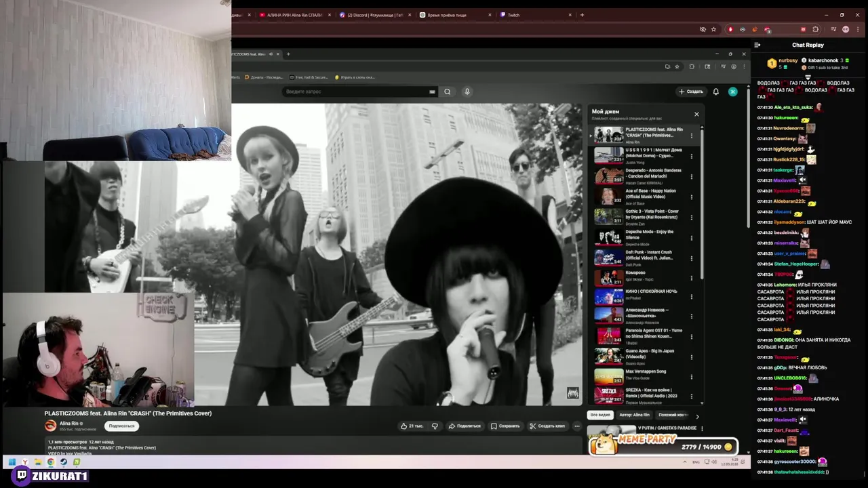Open options menu for Gothic 3 playlist item
Screen dimensions: 868x488
[692, 218]
